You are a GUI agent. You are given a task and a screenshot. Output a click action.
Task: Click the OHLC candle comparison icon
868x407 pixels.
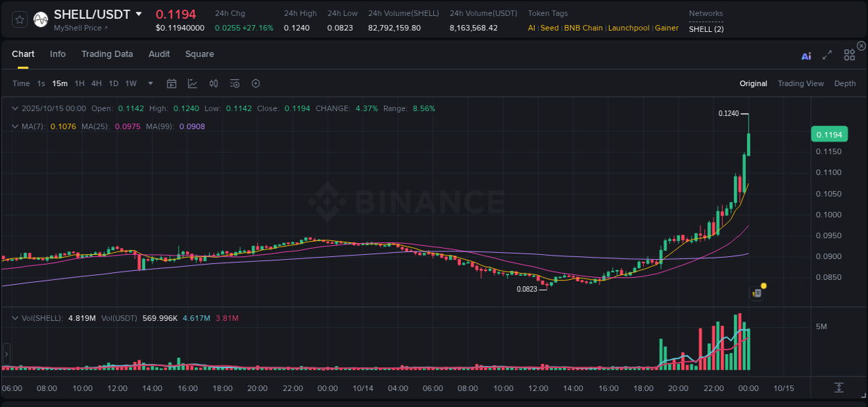[214, 83]
